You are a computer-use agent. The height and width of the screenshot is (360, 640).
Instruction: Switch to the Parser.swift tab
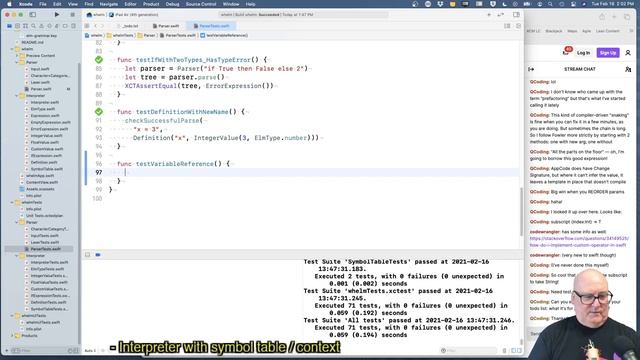click(166, 26)
